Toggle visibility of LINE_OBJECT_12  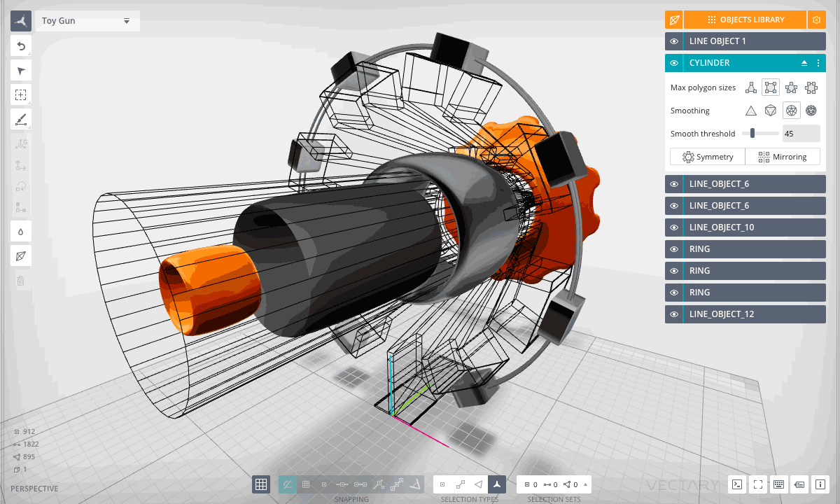(673, 314)
